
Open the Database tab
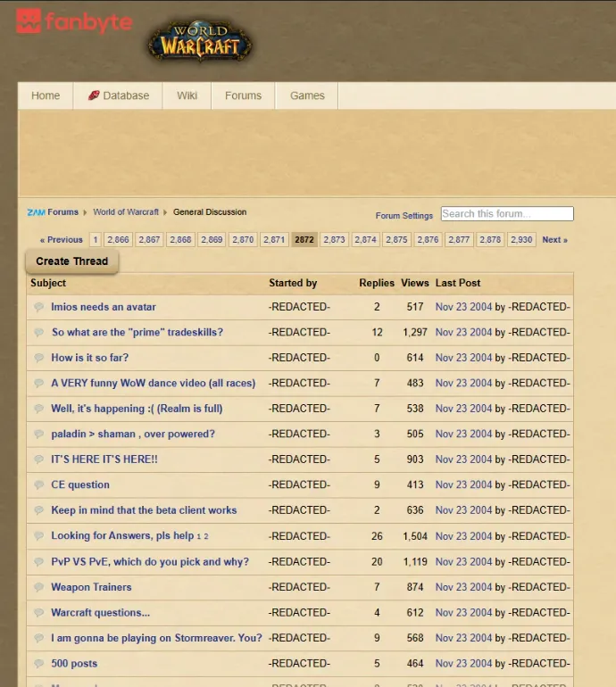click(118, 95)
